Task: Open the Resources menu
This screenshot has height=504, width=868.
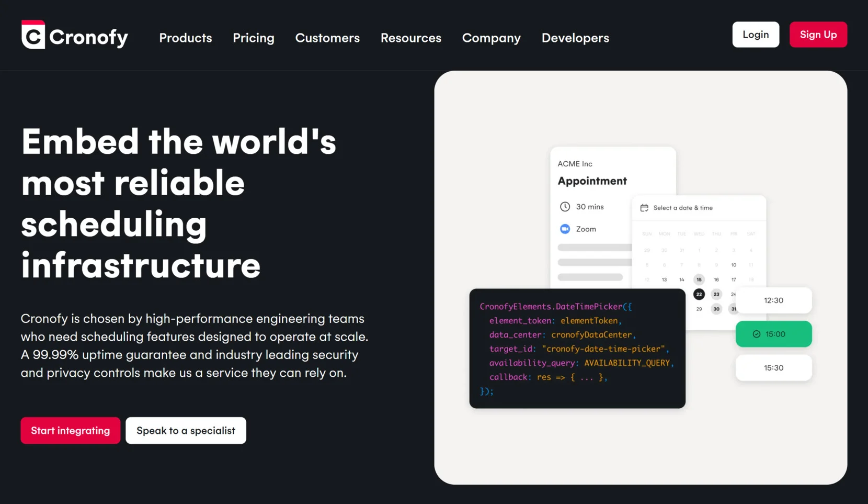Action: click(x=411, y=38)
